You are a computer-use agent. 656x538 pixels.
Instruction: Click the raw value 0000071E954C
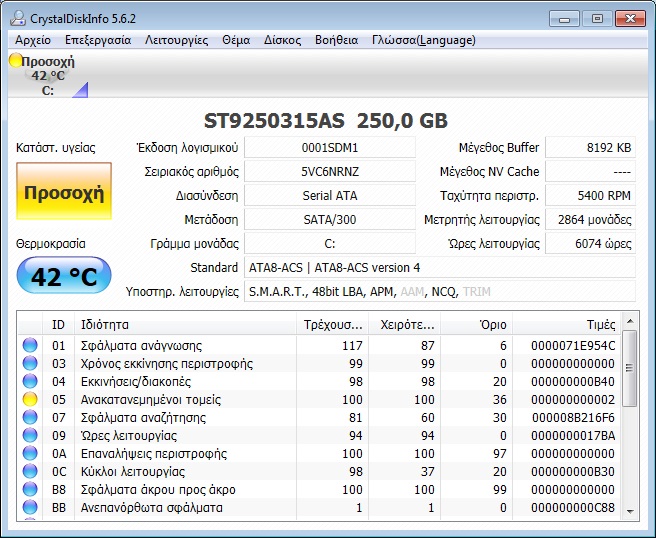[x=573, y=345]
